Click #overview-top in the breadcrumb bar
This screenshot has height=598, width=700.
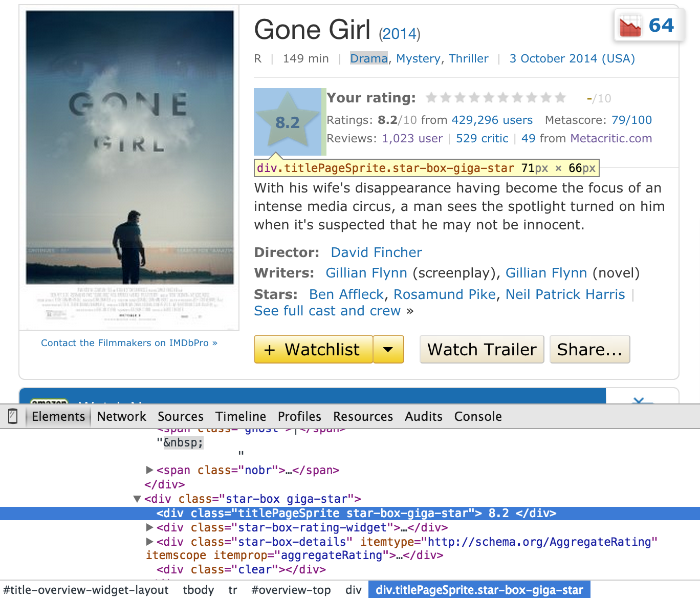(x=291, y=590)
